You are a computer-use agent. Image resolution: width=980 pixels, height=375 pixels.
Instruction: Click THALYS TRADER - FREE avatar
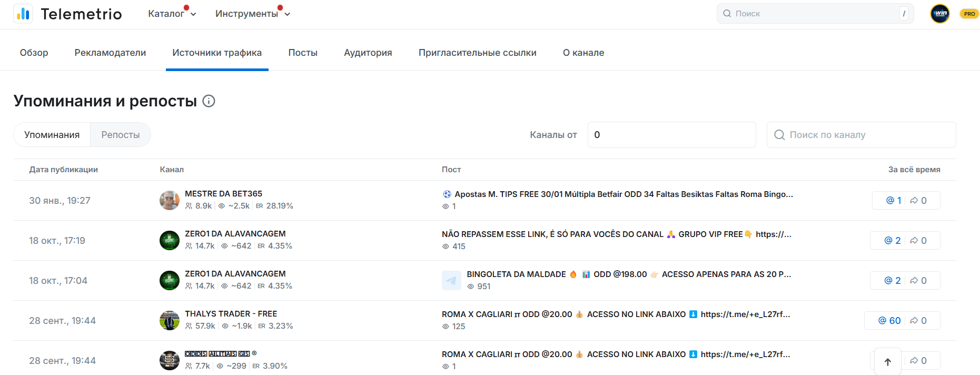[170, 320]
